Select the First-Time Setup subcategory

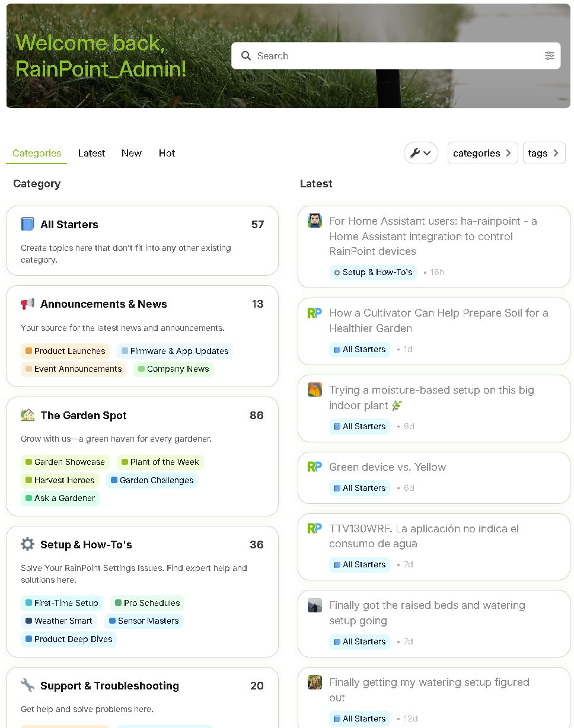[62, 603]
